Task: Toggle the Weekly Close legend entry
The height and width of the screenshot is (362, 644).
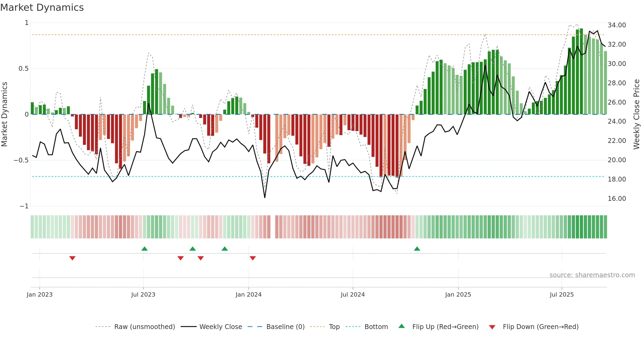Action: (x=211, y=327)
